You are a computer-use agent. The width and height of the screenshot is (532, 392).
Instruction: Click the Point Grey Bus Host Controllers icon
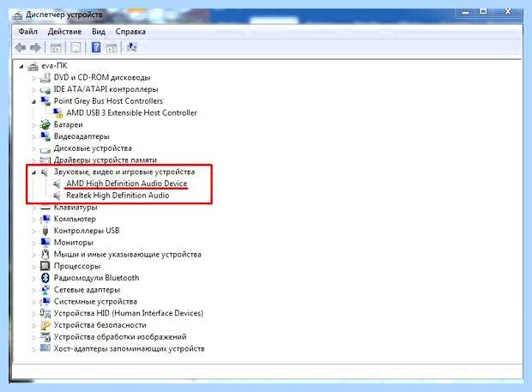pyautogui.click(x=45, y=101)
